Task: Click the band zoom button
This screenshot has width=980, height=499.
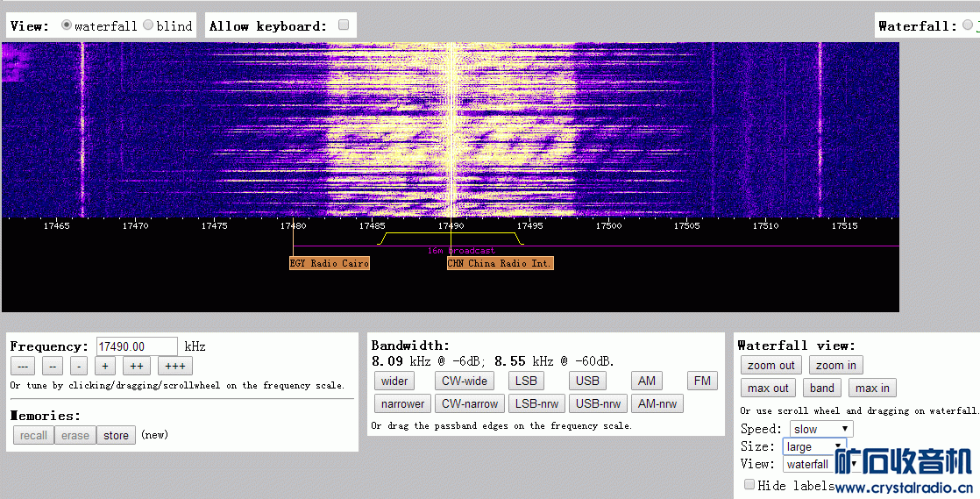Action: 822,388
